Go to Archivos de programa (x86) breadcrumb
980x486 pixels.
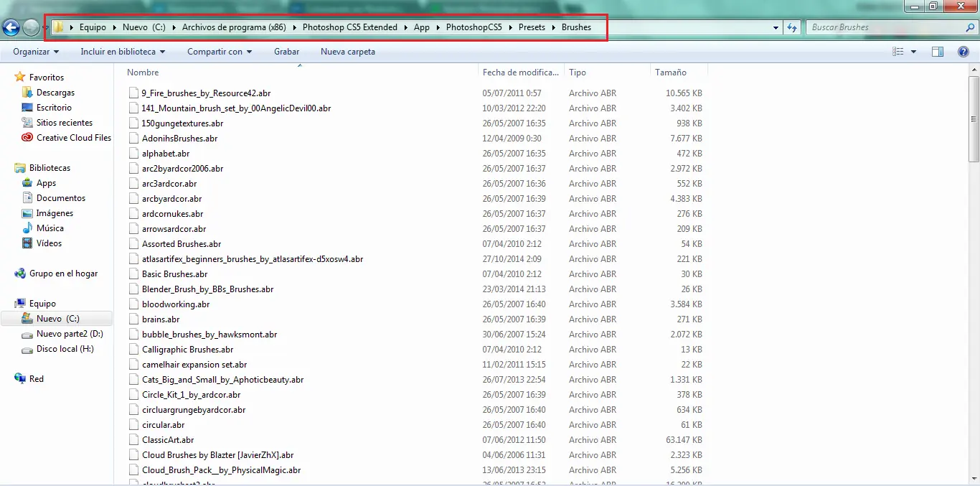234,27
